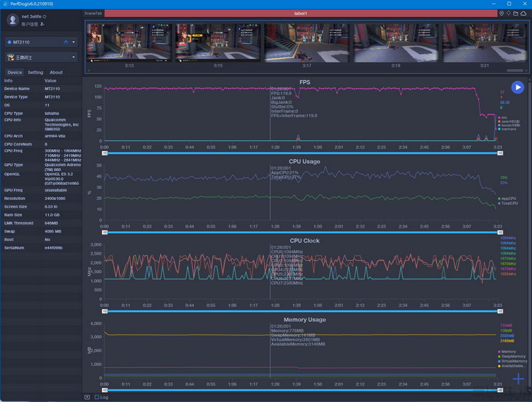Toggle Memory series in Memory legend
Image resolution: width=532 pixels, height=402 pixels.
pyautogui.click(x=507, y=352)
